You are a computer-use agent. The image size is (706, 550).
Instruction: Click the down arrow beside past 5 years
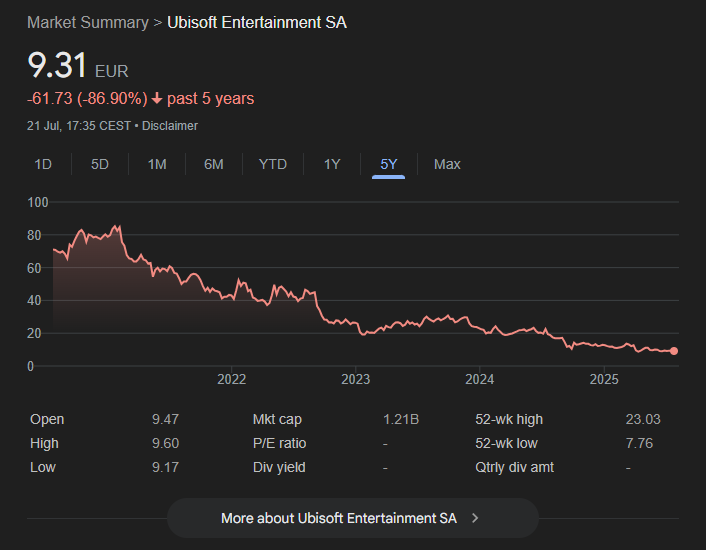click(x=157, y=98)
